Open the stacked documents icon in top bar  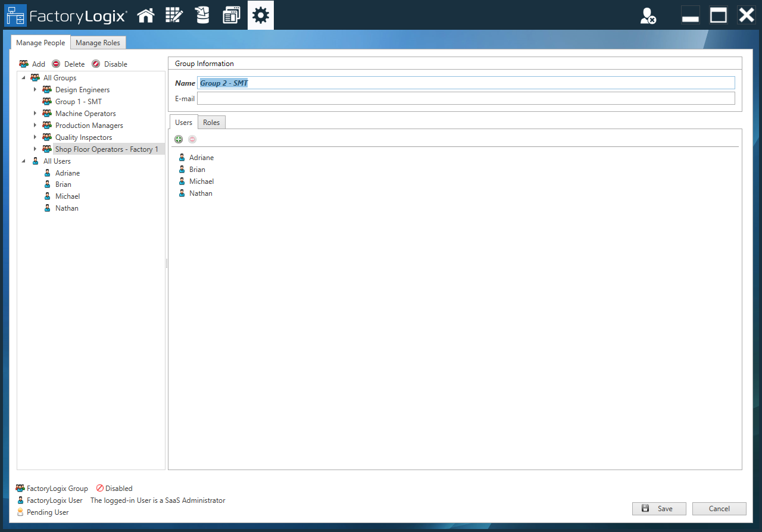click(x=231, y=15)
